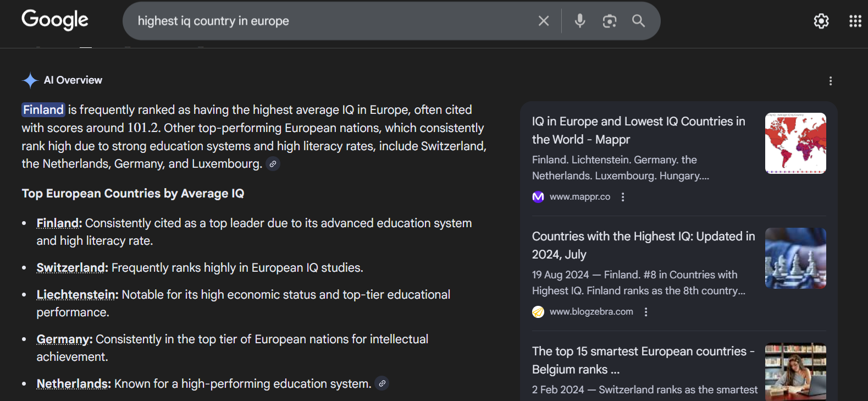The image size is (868, 401).
Task: Open the Google apps grid
Action: click(x=855, y=21)
